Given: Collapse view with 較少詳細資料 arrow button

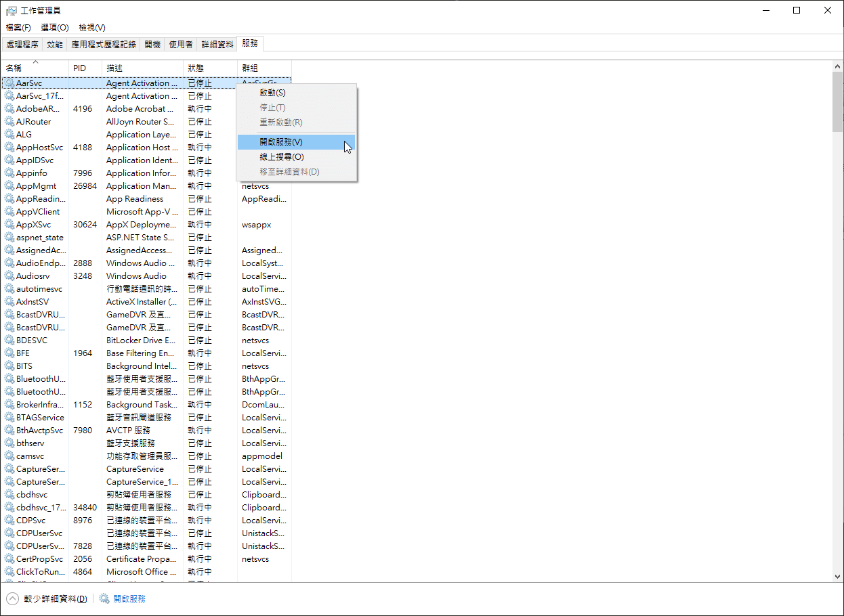Looking at the screenshot, I should point(13,599).
